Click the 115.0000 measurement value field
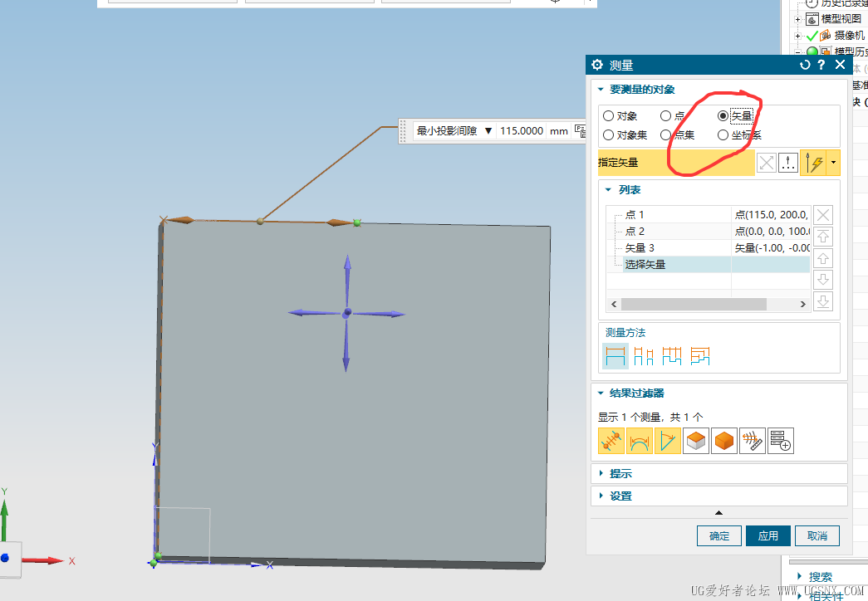This screenshot has height=601, width=868. click(521, 131)
